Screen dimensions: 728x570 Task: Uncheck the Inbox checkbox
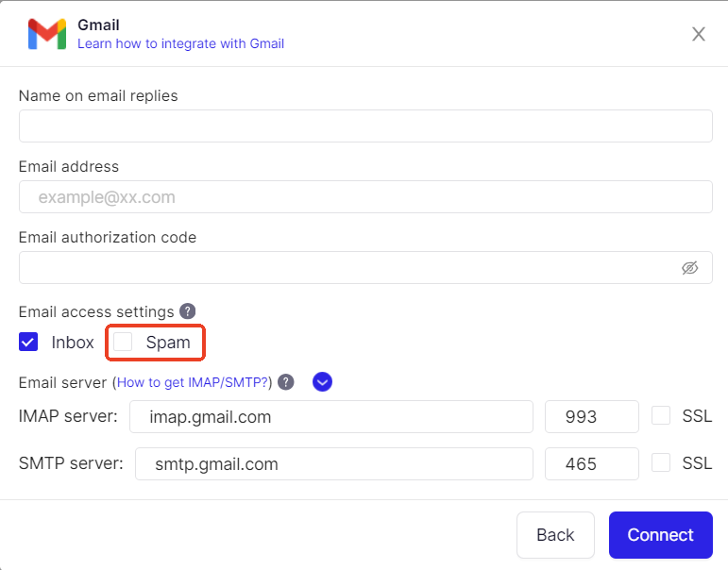28,342
